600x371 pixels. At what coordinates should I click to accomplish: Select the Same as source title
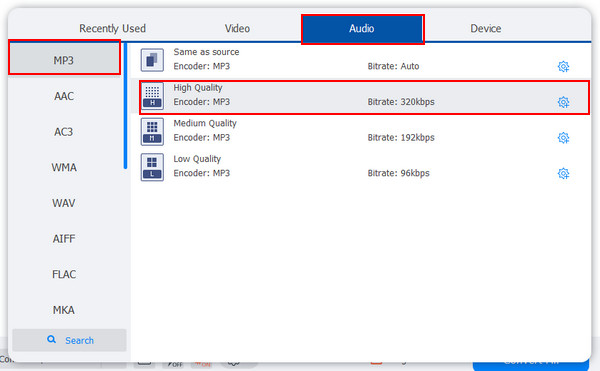coord(206,52)
